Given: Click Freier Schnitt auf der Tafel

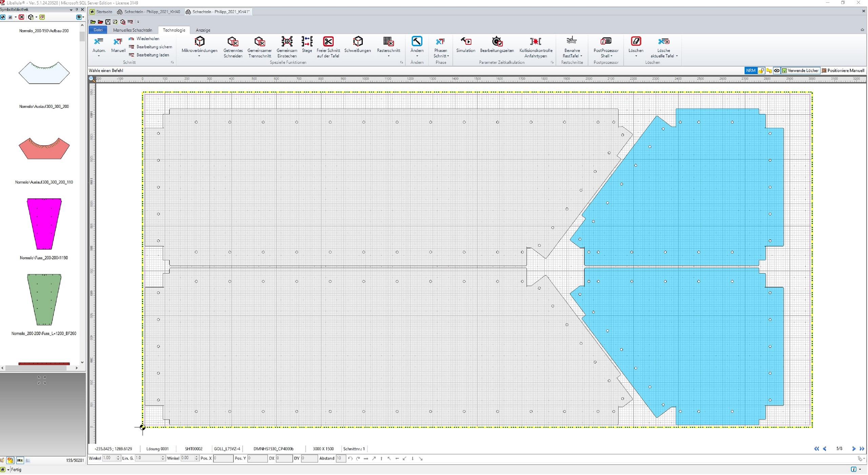Looking at the screenshot, I should pos(328,42).
